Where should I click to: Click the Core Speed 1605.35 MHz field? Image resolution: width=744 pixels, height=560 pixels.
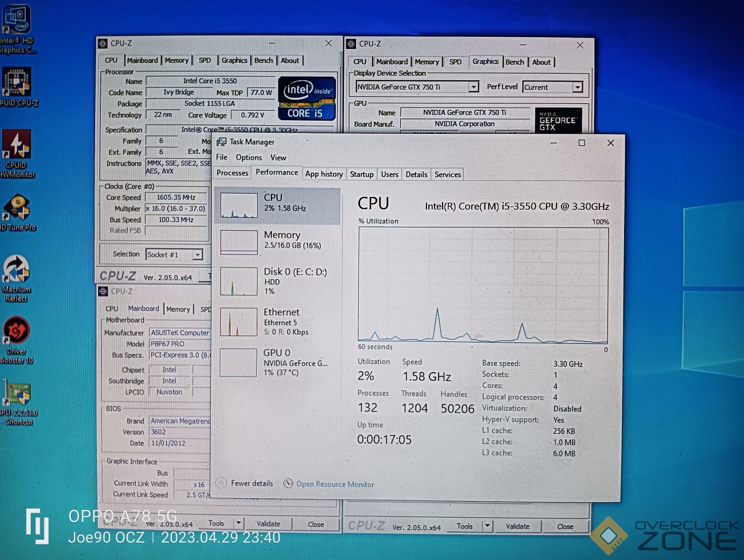point(176,197)
